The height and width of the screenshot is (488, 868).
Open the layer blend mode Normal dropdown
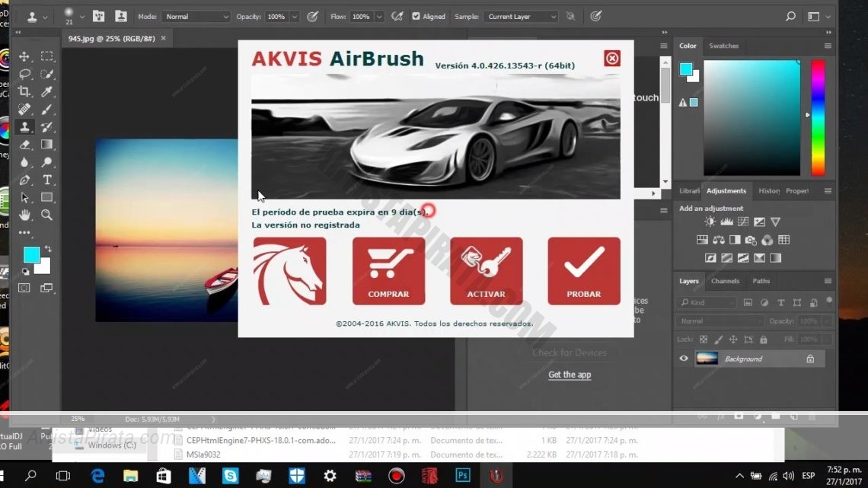[x=719, y=321]
